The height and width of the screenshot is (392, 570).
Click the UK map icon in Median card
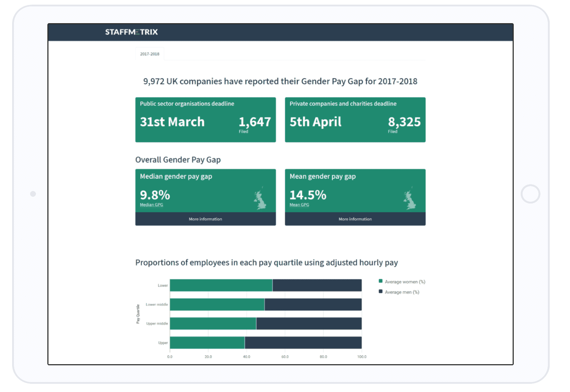260,198
